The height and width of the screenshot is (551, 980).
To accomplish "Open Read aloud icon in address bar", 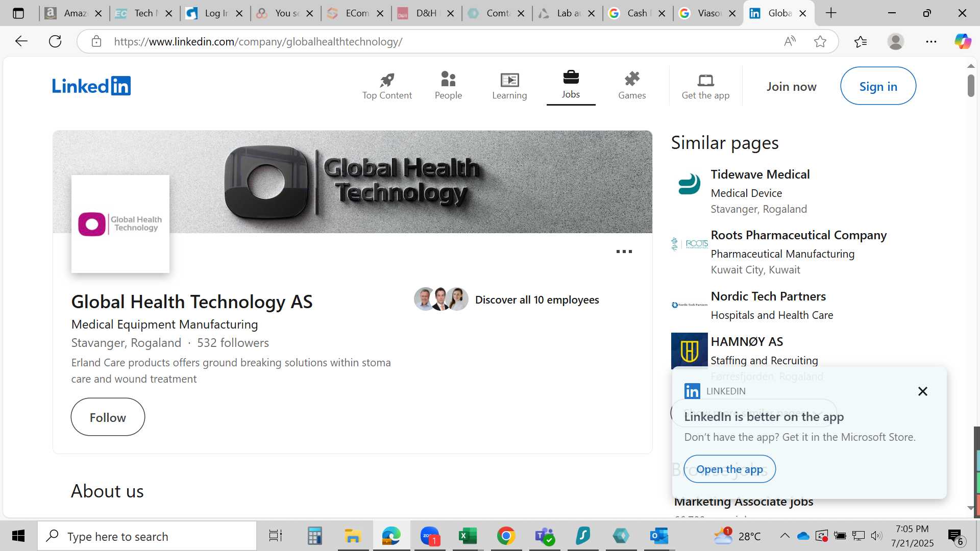I will [790, 41].
